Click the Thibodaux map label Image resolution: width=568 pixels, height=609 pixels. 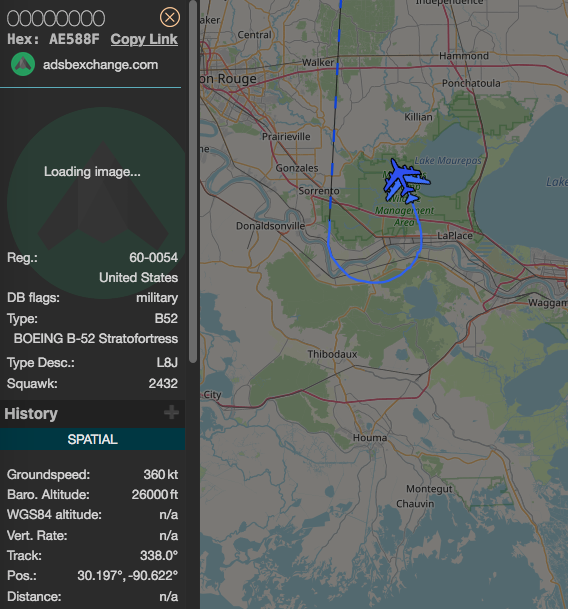(332, 354)
